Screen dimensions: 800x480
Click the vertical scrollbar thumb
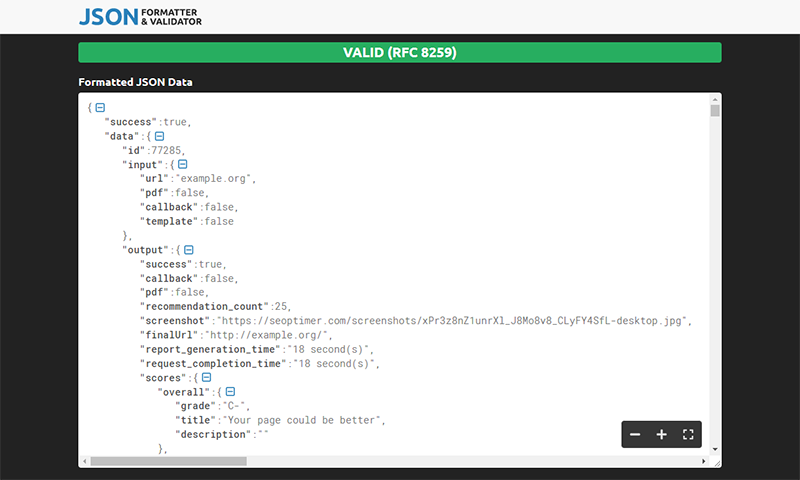tap(715, 111)
